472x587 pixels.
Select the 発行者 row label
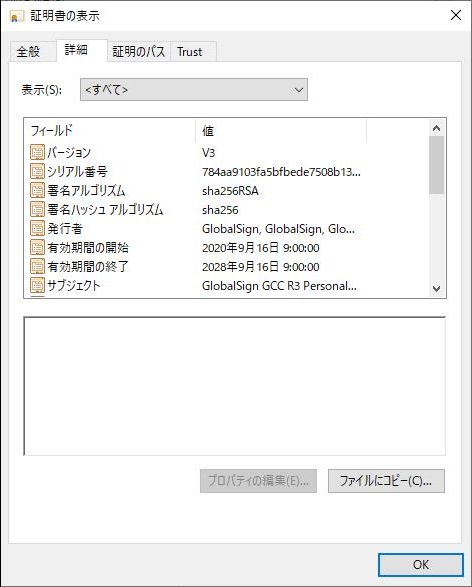(x=65, y=229)
